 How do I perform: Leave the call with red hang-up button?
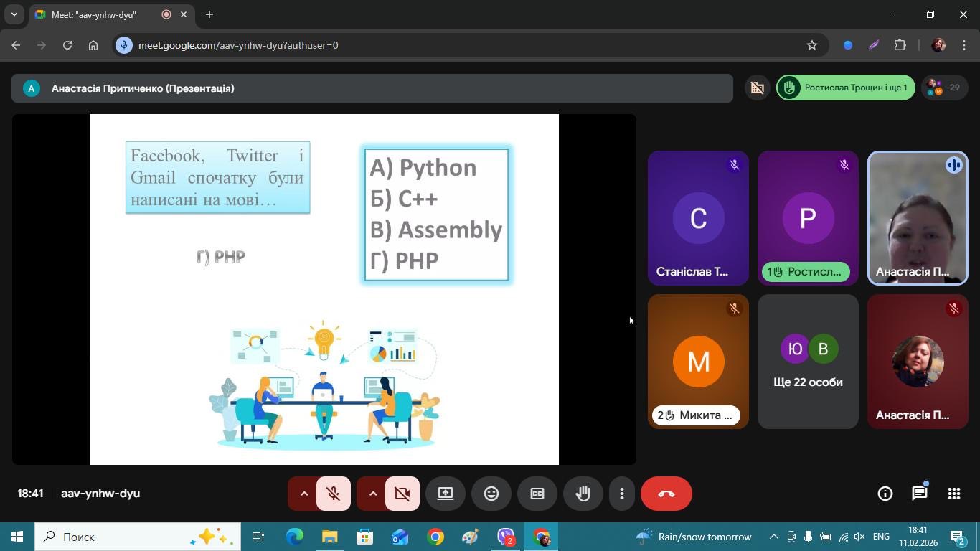[x=666, y=494]
